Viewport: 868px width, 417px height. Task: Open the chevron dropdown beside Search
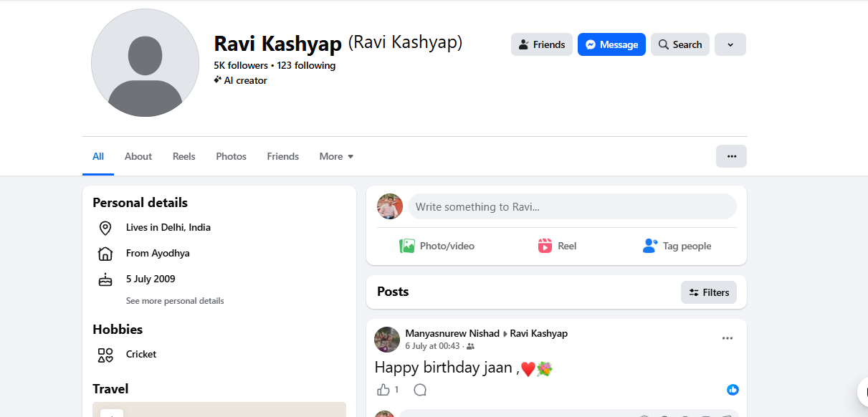730,44
